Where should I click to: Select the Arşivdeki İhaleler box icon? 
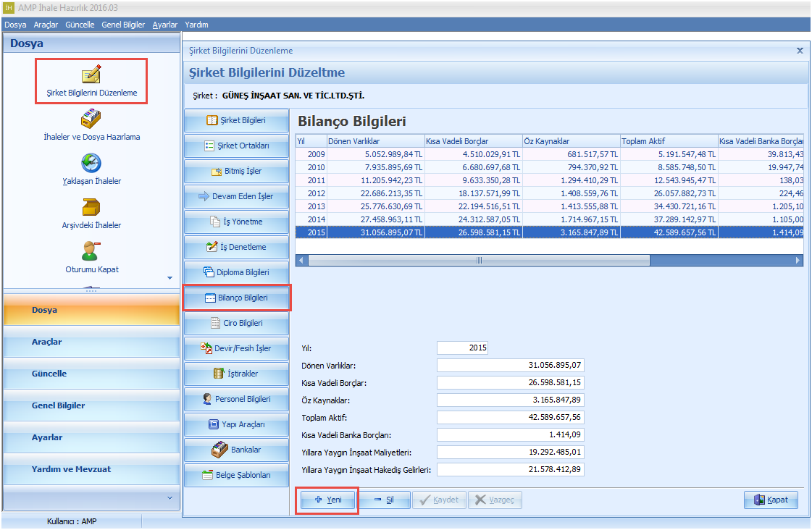[91, 207]
